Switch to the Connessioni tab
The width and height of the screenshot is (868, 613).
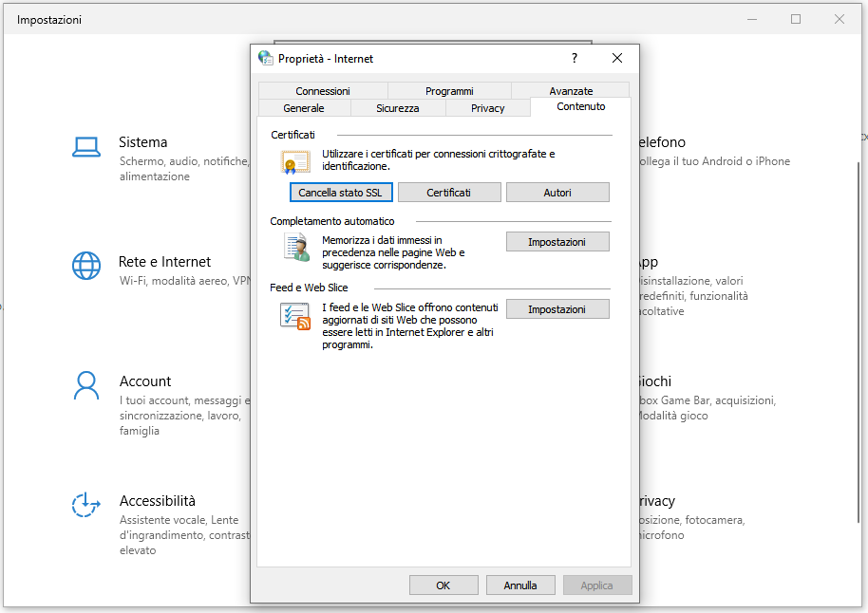coord(323,91)
